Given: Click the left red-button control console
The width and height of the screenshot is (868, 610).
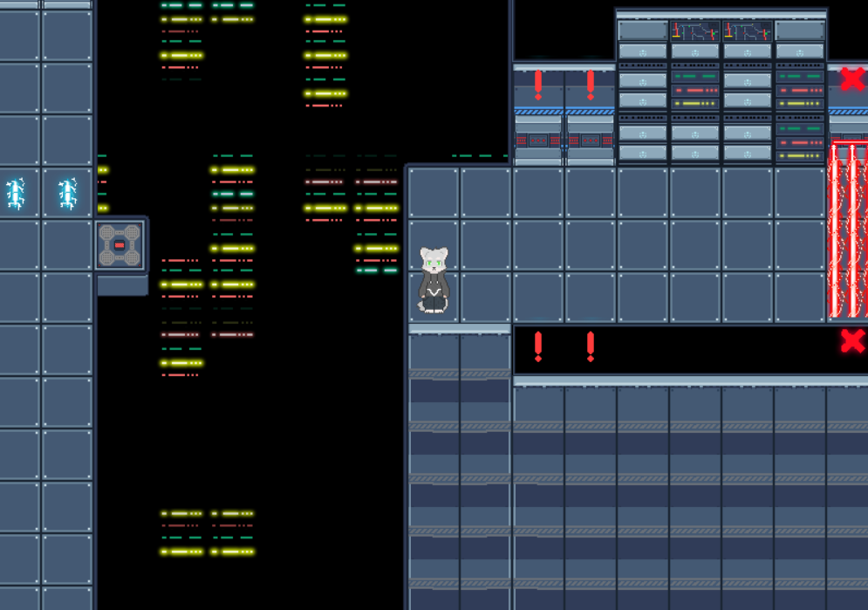Looking at the screenshot, I should (538, 140).
